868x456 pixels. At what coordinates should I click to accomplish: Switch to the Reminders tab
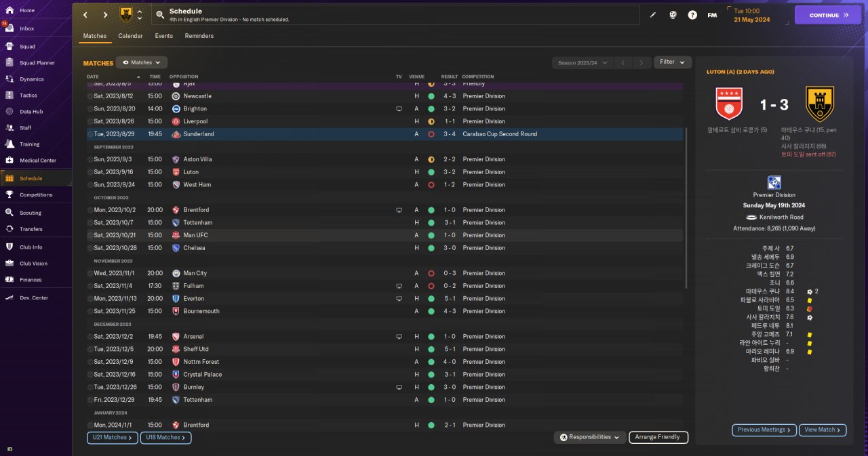click(x=199, y=36)
